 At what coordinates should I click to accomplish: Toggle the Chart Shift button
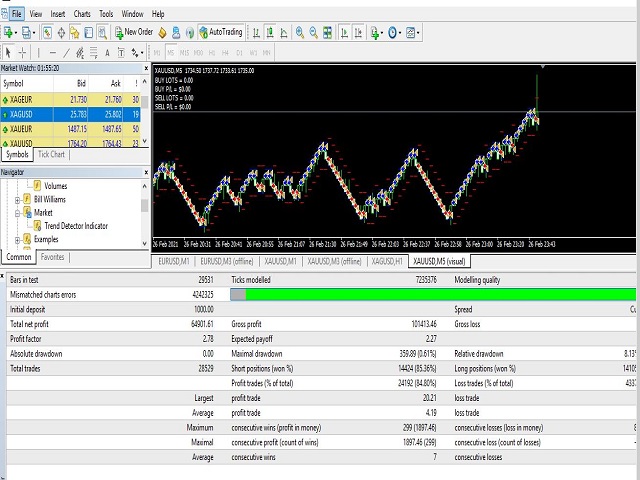click(358, 32)
